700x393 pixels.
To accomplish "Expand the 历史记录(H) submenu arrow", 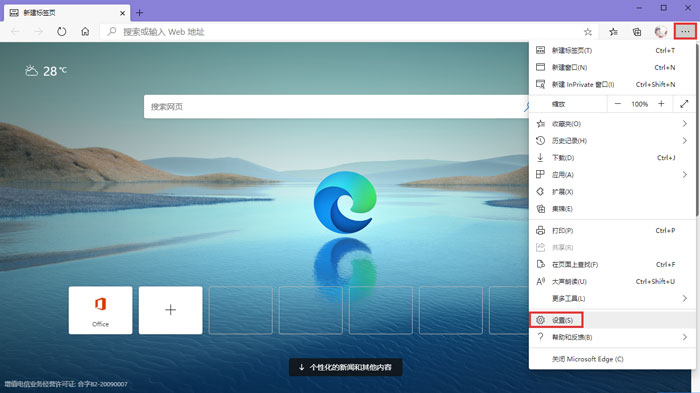I will [x=684, y=141].
